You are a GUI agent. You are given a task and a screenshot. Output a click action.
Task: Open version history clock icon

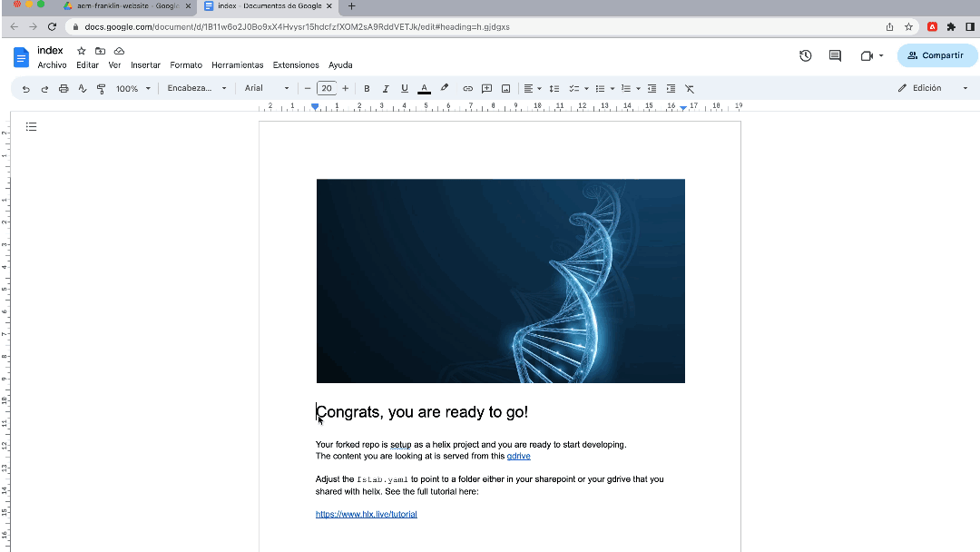click(x=805, y=56)
